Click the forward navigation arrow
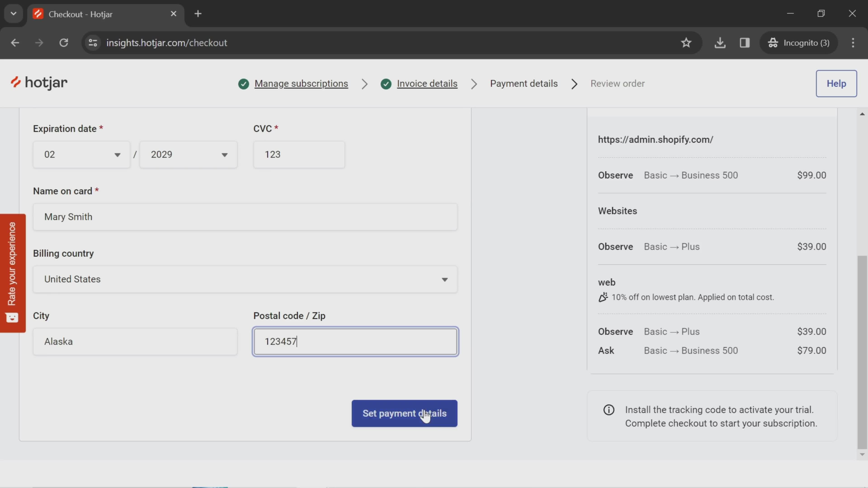This screenshot has width=868, height=488. [x=39, y=43]
